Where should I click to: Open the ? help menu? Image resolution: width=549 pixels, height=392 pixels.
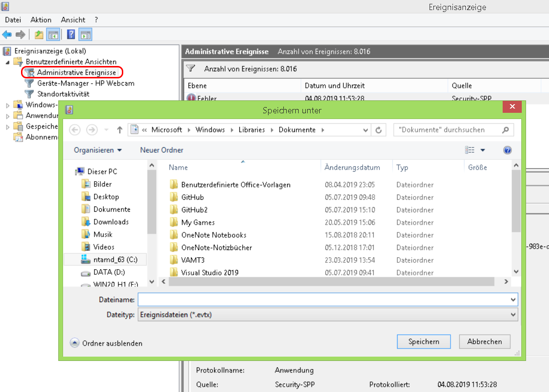click(97, 20)
